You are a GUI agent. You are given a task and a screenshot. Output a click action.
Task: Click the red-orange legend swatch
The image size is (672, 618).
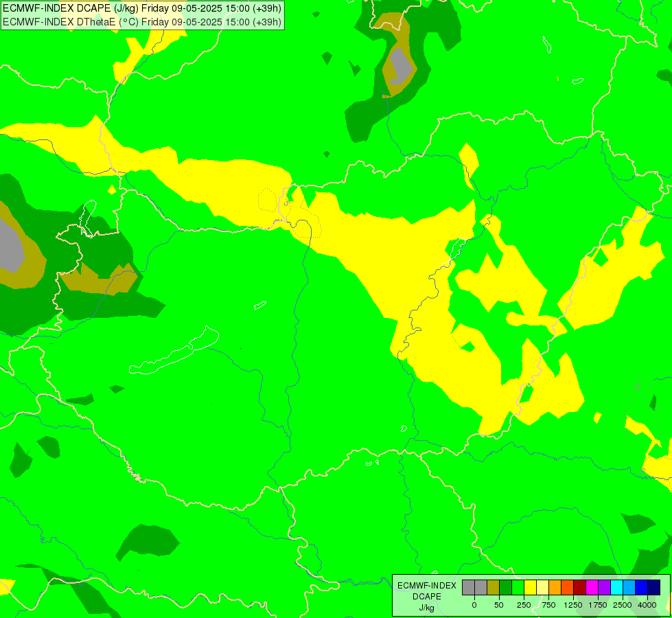tap(568, 588)
